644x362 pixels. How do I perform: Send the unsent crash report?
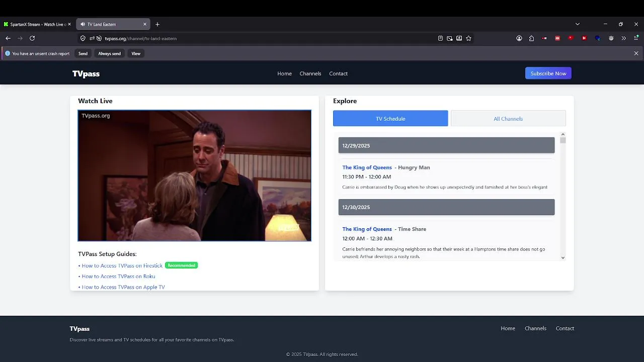83,53
